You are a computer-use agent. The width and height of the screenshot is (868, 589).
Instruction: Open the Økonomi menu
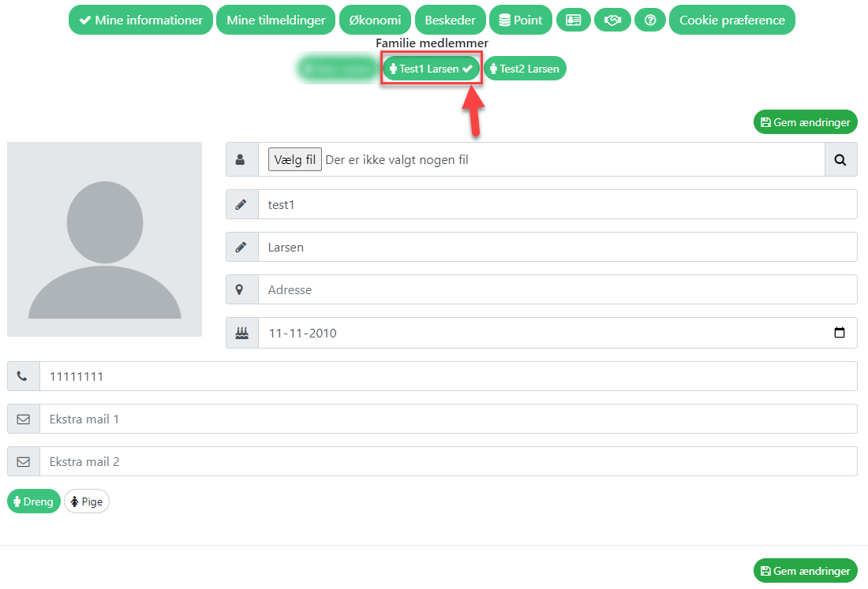pyautogui.click(x=375, y=21)
